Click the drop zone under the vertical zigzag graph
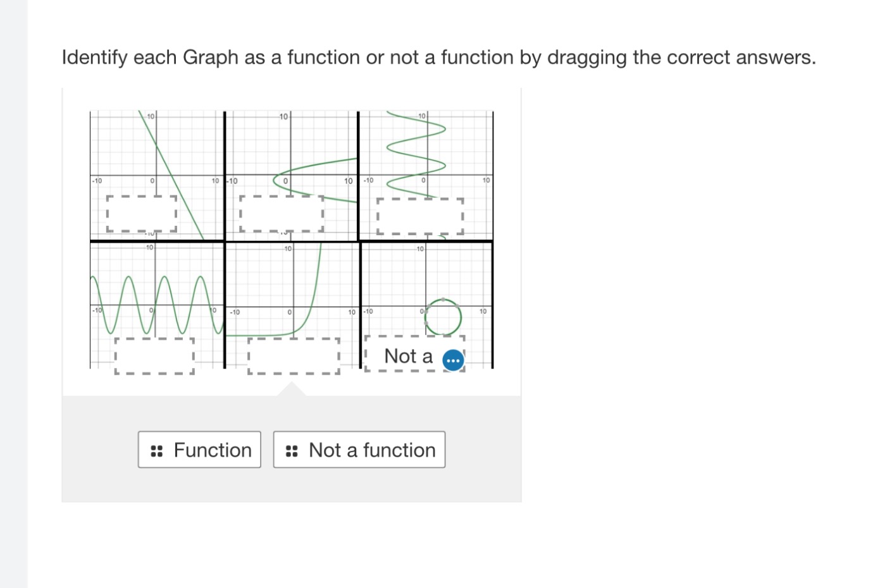This screenshot has width=892, height=588. 420,216
